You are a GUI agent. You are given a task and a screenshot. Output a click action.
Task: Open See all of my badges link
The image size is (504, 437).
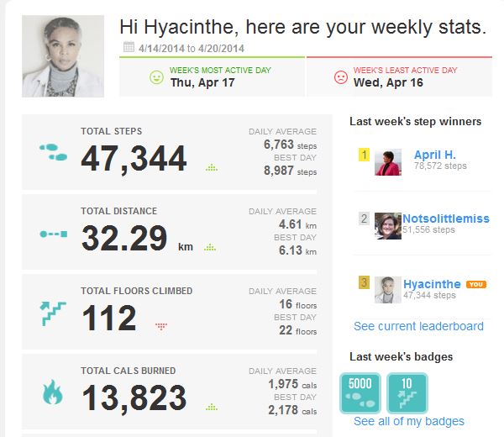[408, 421]
